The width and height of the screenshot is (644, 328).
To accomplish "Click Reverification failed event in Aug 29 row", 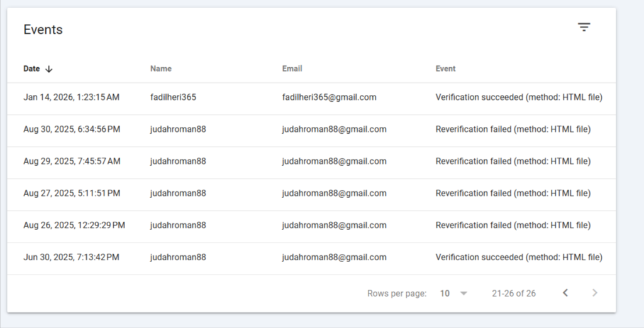I will 513,161.
